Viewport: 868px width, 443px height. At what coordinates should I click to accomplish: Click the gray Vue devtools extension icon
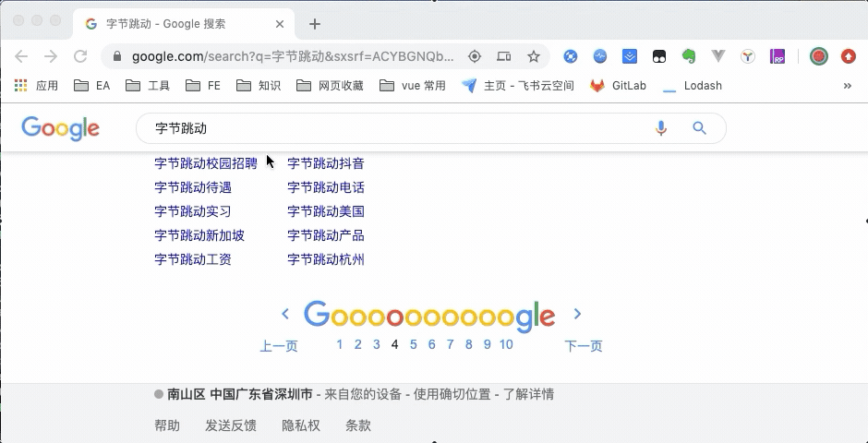pos(718,56)
